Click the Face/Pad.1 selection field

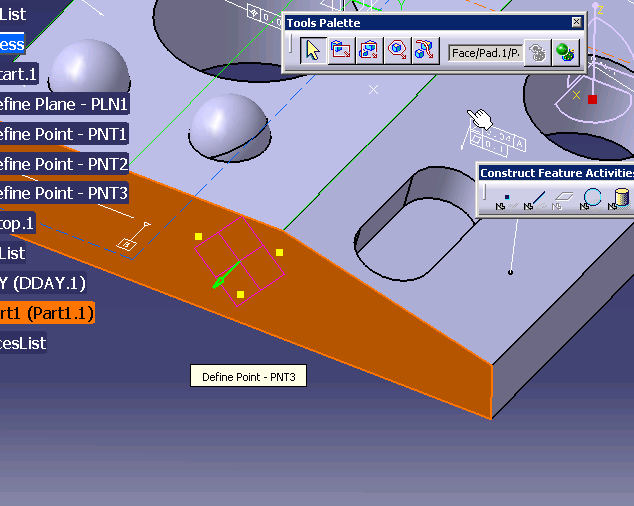485,52
